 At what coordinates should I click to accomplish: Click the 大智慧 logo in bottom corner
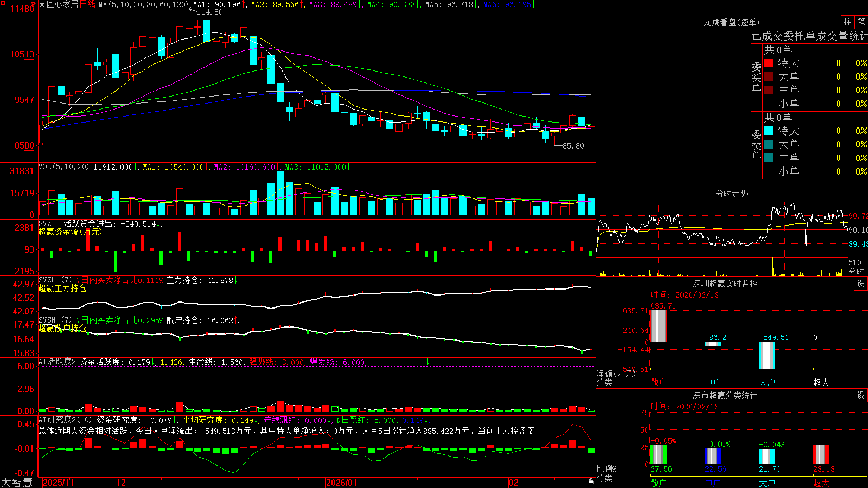17,483
